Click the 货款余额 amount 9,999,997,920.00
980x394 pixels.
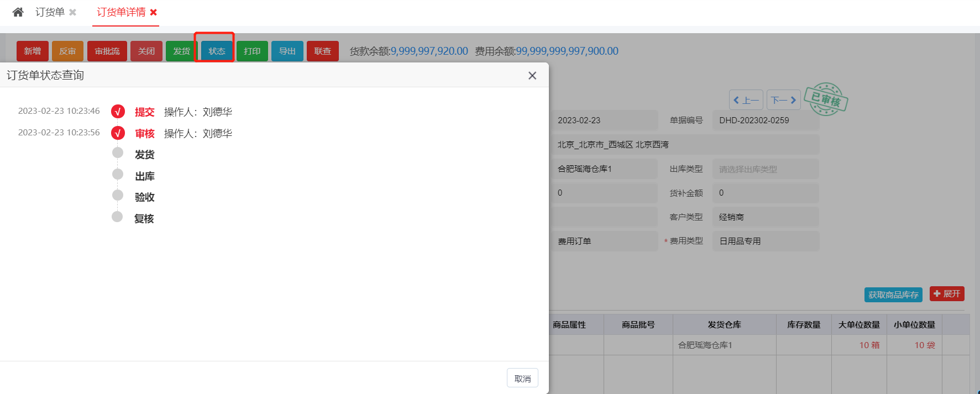[429, 51]
